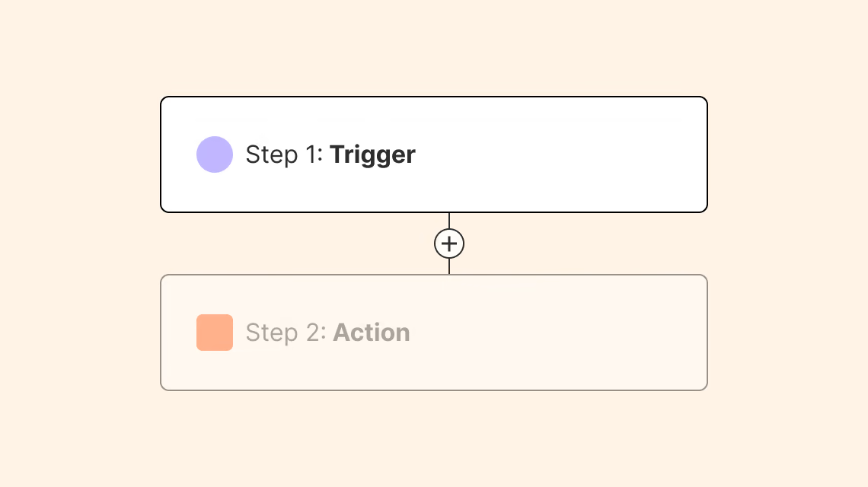Click the connector line below Trigger card
The height and width of the screenshot is (487, 868).
tap(449, 220)
